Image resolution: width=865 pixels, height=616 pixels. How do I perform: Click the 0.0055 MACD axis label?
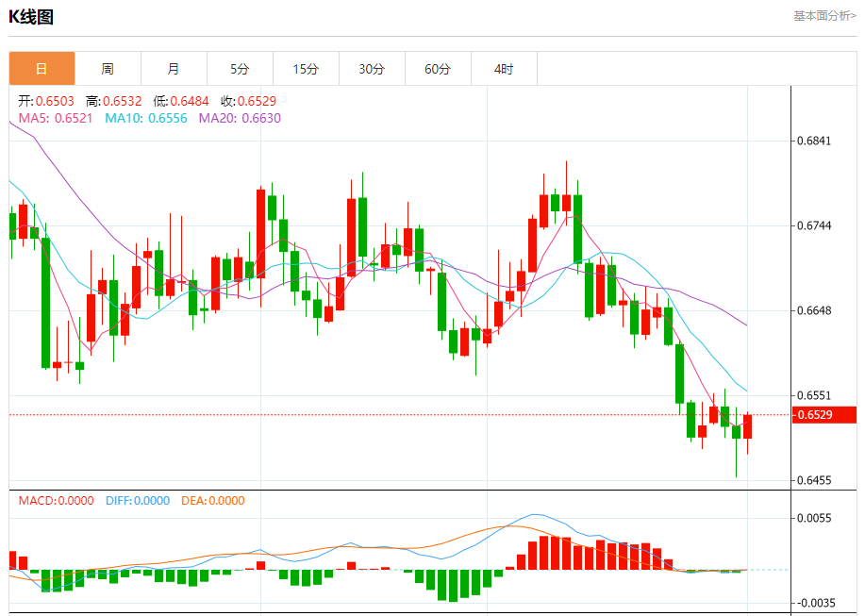(x=814, y=518)
